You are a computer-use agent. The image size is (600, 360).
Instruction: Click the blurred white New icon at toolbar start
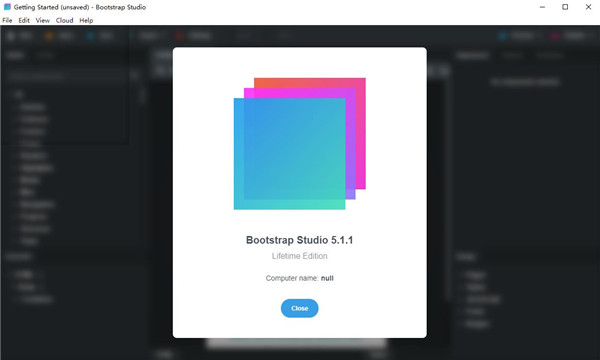click(11, 36)
